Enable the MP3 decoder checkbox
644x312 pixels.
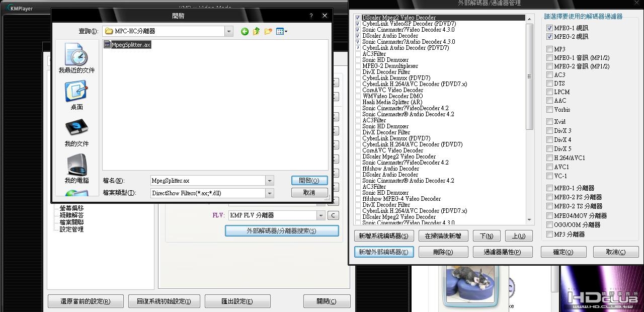click(x=550, y=49)
